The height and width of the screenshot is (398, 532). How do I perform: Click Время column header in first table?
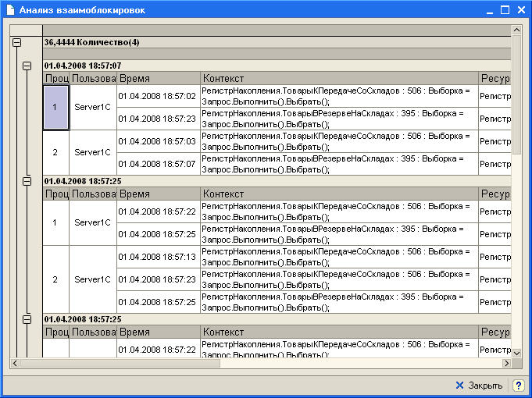point(159,79)
